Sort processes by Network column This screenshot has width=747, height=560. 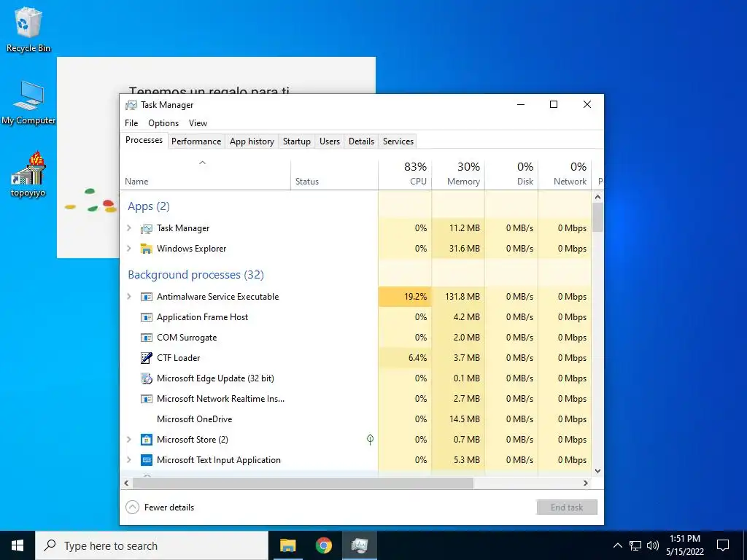click(565, 175)
